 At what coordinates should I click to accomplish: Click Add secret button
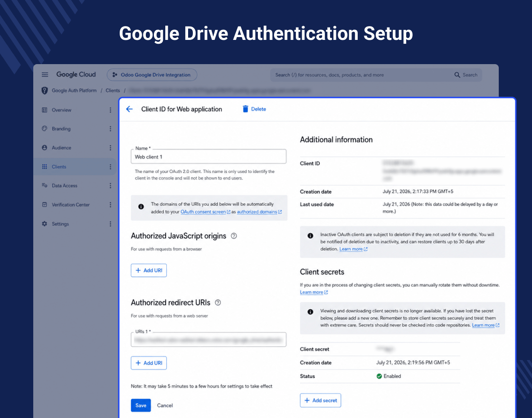320,400
